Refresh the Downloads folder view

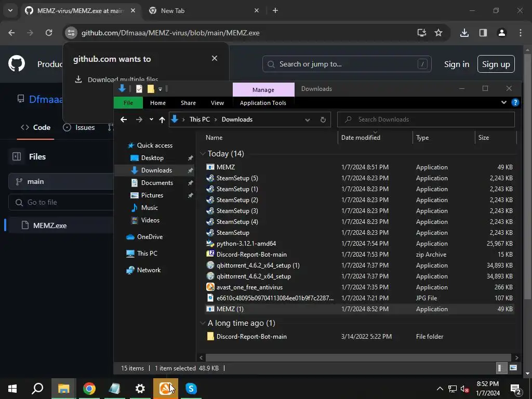[x=323, y=119]
